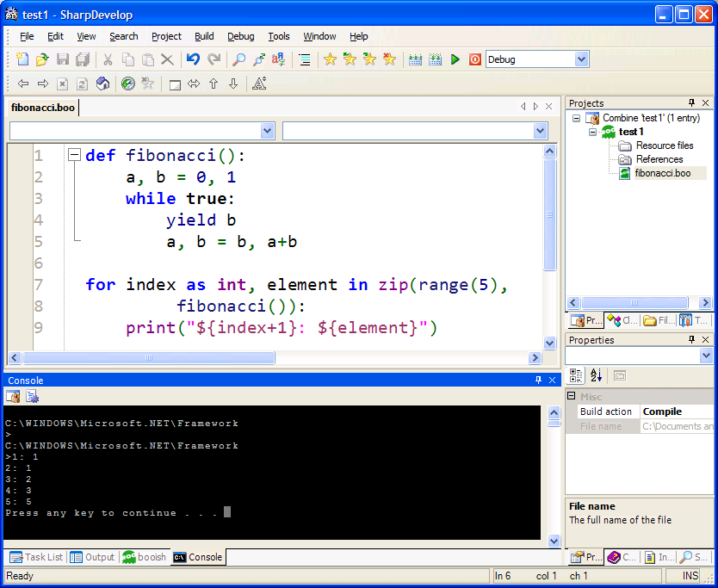718x588 pixels.
Task: Click the double-headed horizontal arrow icon
Action: point(194,84)
